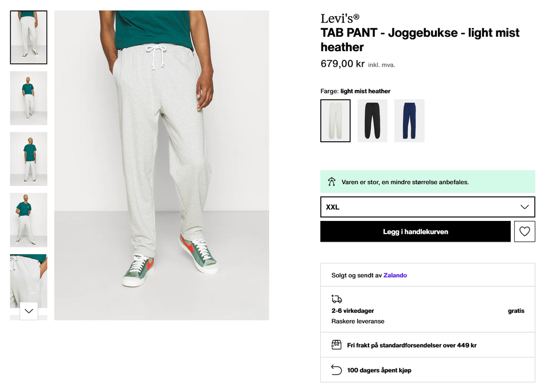Open the Zalando seller link
Image resolution: width=551 pixels, height=392 pixels.
(395, 275)
